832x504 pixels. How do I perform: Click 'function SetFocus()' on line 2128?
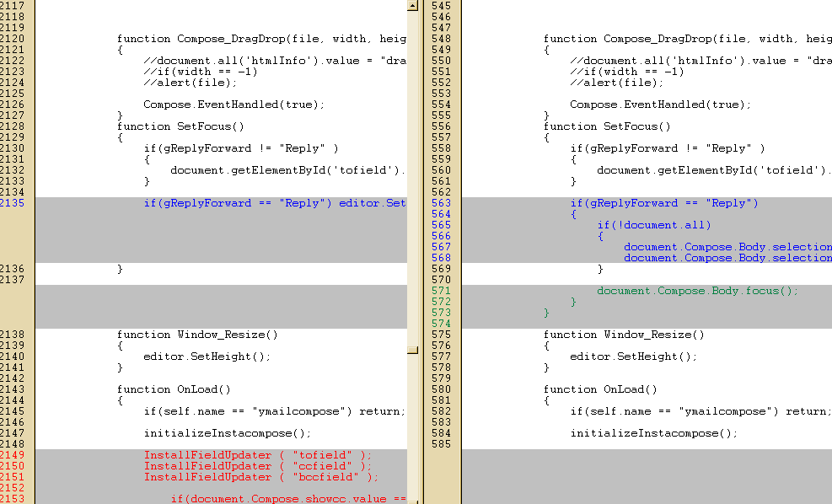[180, 126]
